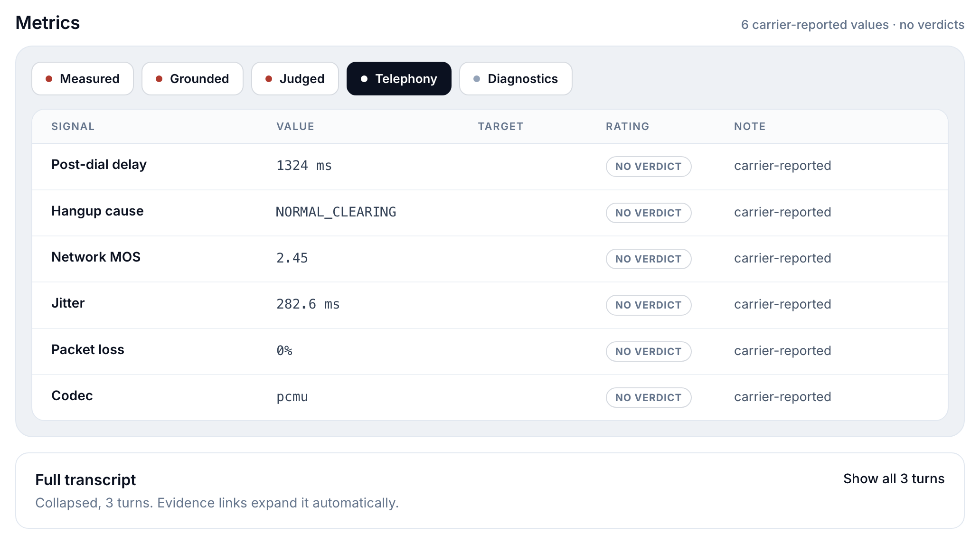Click the NORMAL_CLEARING value
The height and width of the screenshot is (544, 980).
[336, 212]
